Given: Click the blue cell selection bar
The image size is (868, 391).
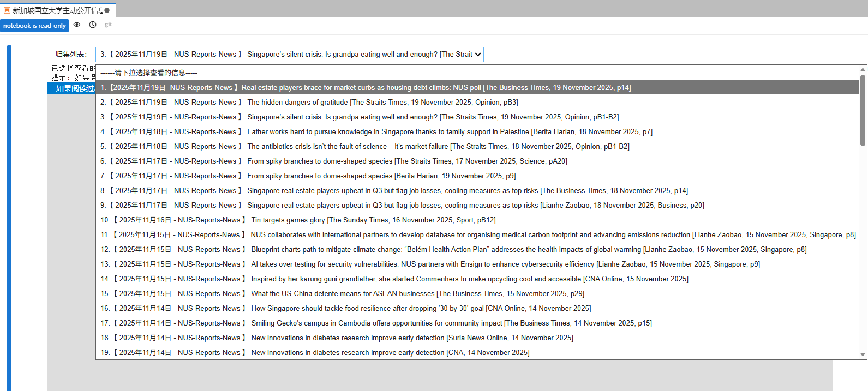Looking at the screenshot, I should coord(9,218).
